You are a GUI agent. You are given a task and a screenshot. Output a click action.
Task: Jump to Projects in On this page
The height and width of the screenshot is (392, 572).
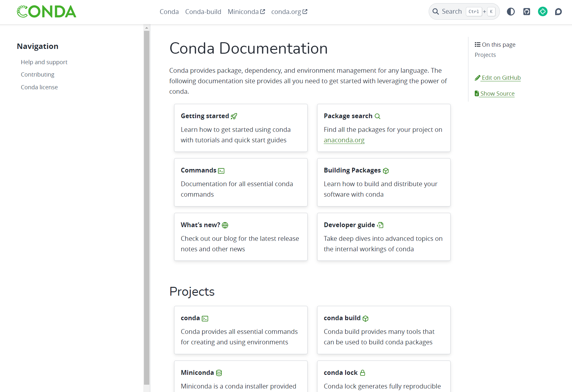(485, 55)
